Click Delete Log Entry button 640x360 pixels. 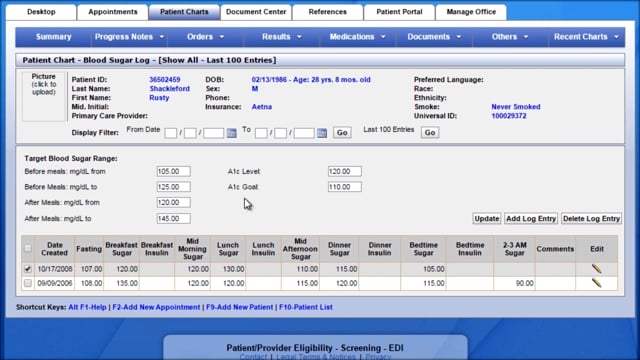pos(591,218)
